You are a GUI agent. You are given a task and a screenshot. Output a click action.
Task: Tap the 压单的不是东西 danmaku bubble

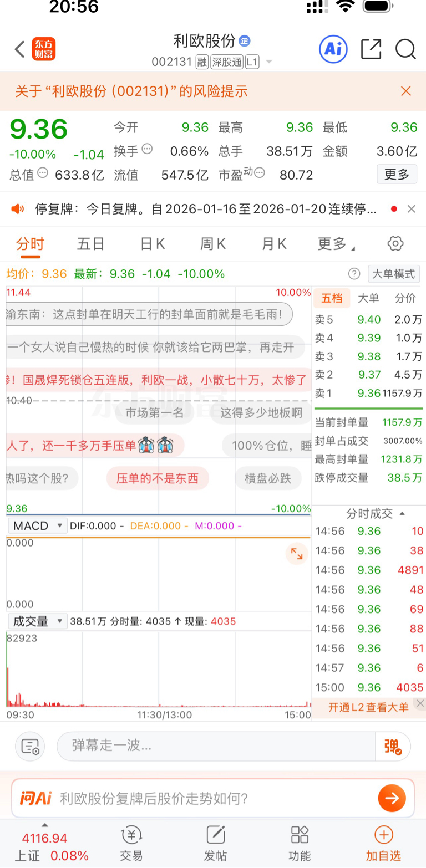(158, 478)
